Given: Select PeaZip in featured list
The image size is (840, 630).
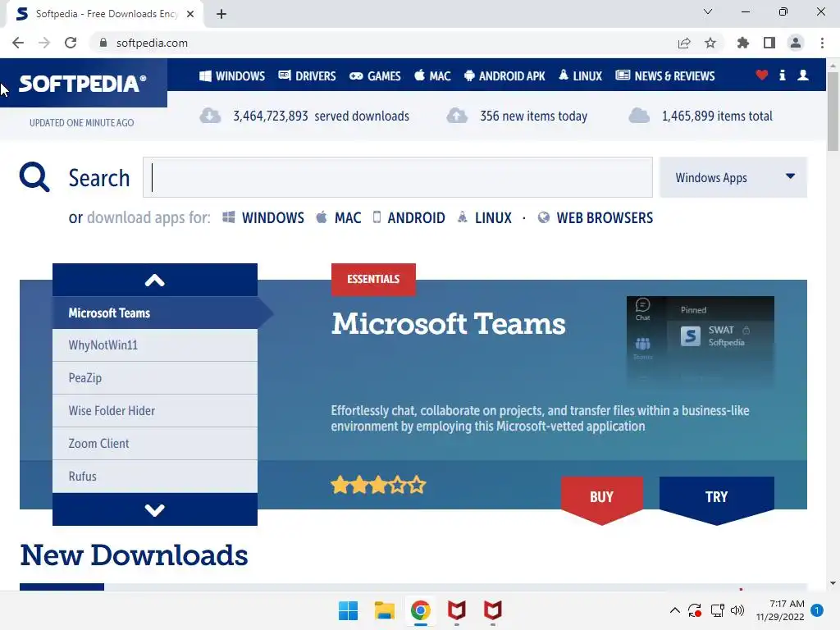Looking at the screenshot, I should [x=155, y=378].
